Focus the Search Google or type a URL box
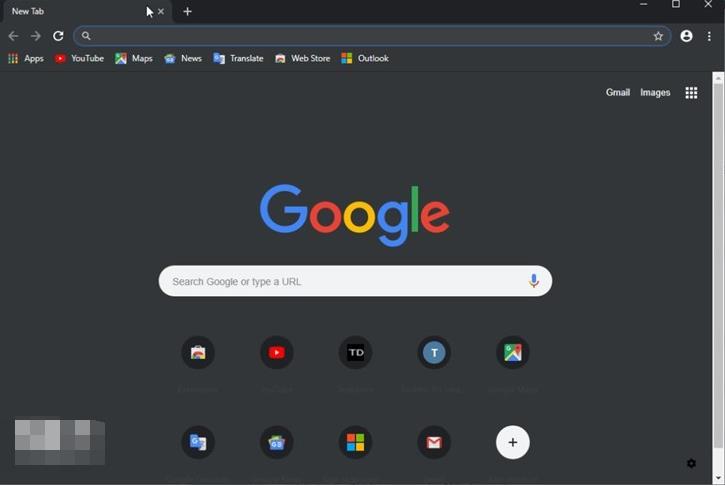Screen dimensions: 725x486 tap(355, 281)
